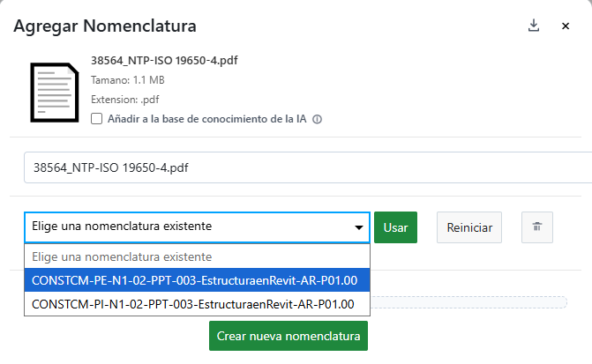592x364 pixels.
Task: Enable the Añadir a la base de conocimiento checkbox
Action: (x=97, y=119)
